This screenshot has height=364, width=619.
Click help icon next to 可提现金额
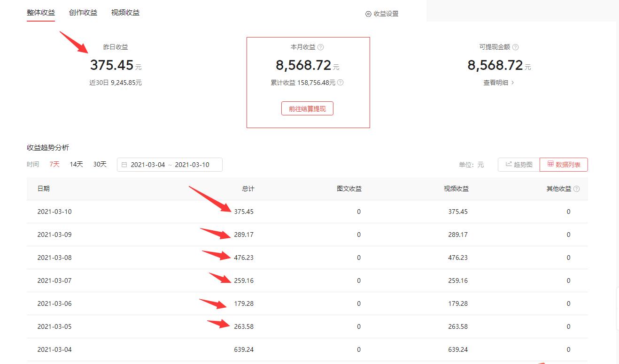tap(515, 47)
